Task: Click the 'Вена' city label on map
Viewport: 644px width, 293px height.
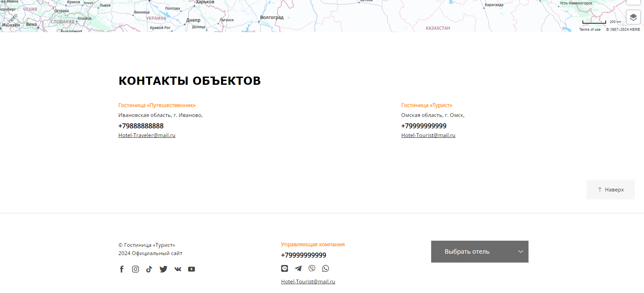Action: tap(31, 24)
